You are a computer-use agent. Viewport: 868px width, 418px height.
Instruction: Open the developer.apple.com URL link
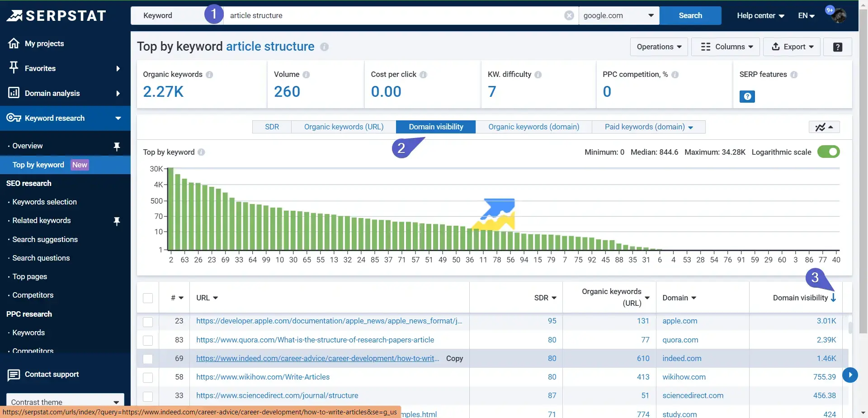tap(329, 321)
